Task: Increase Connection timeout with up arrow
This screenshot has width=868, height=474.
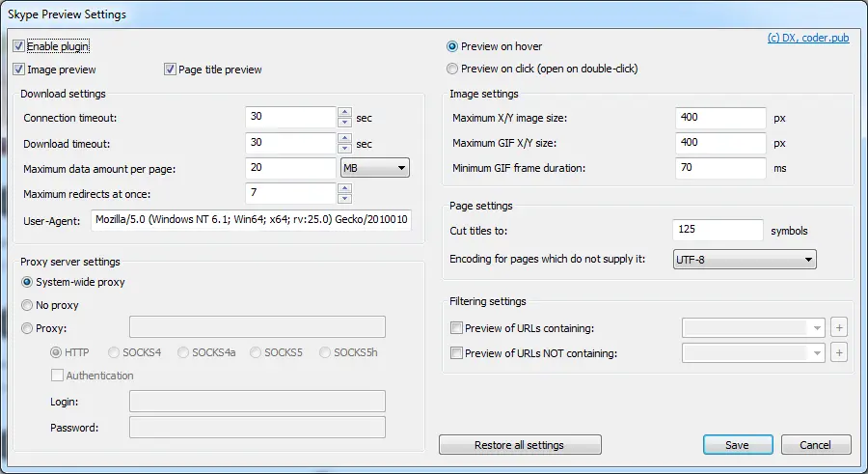Action: point(344,113)
